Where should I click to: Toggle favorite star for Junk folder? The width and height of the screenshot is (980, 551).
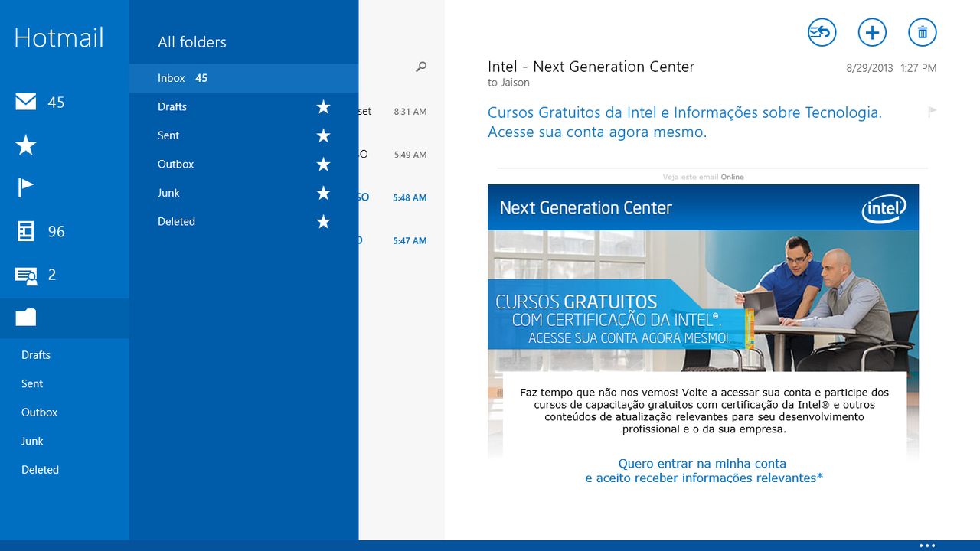click(x=323, y=193)
